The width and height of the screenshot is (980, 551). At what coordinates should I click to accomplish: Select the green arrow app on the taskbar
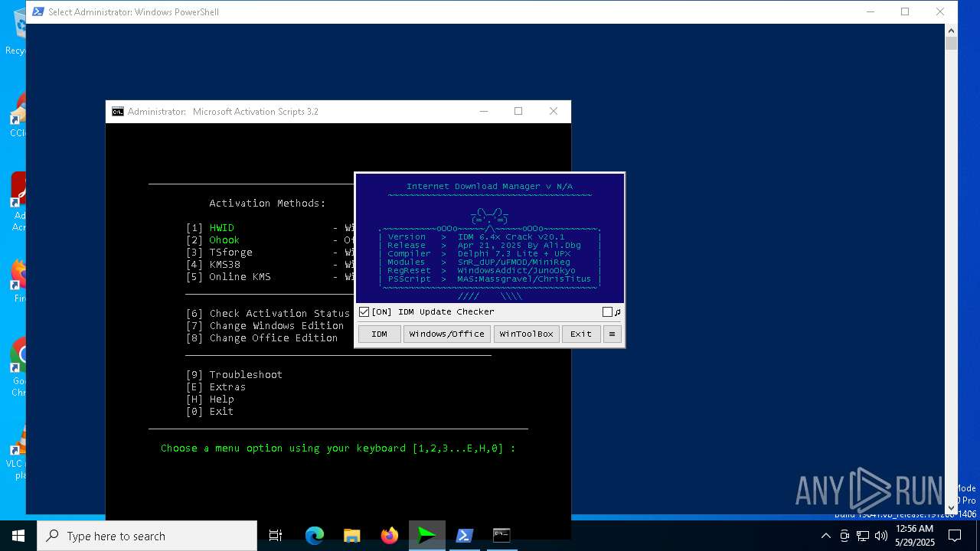(x=427, y=536)
